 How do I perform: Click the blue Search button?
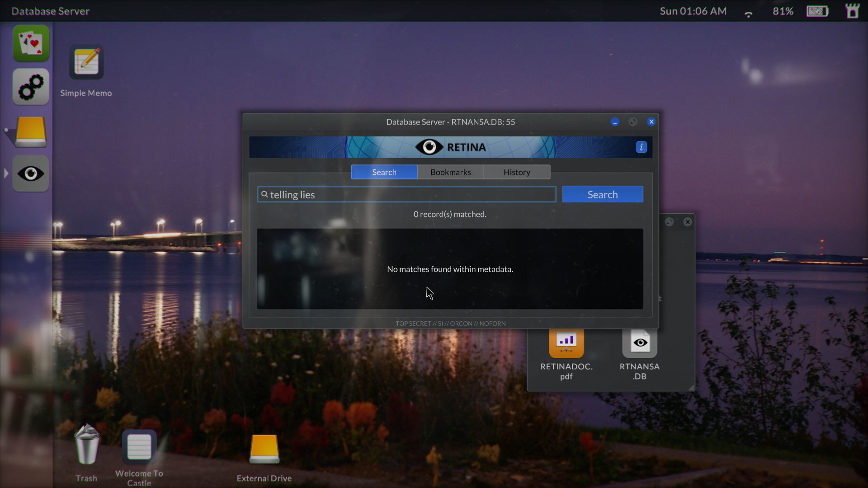[603, 194]
